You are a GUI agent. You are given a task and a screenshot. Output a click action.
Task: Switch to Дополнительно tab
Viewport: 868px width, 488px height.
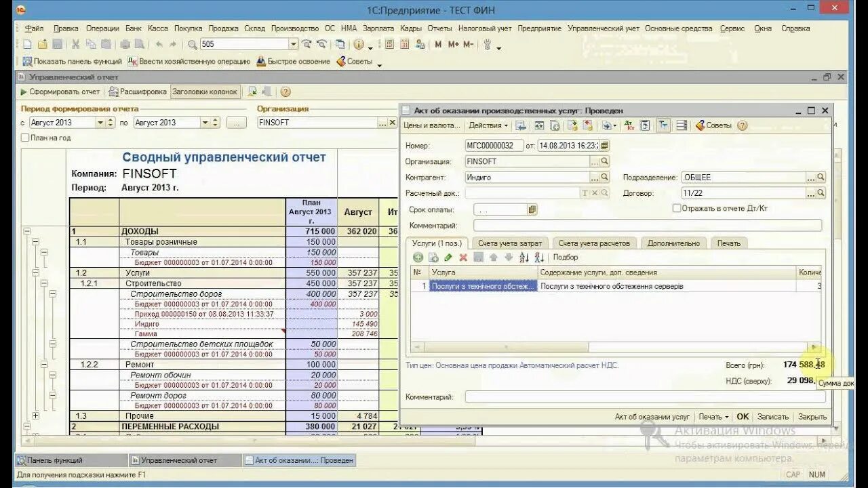tap(673, 243)
